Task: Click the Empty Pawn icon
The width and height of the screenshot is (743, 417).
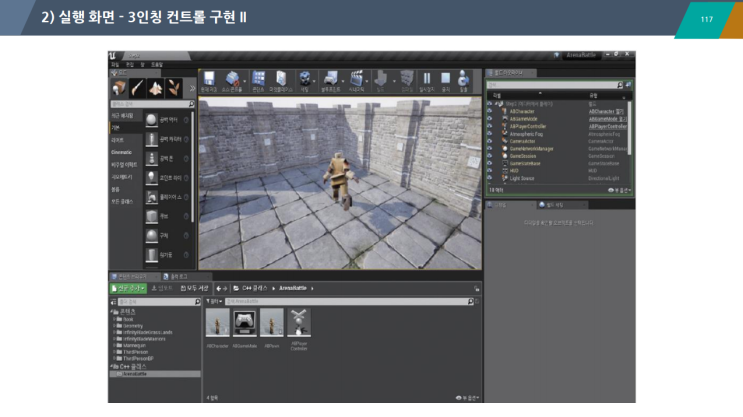Action: click(151, 159)
